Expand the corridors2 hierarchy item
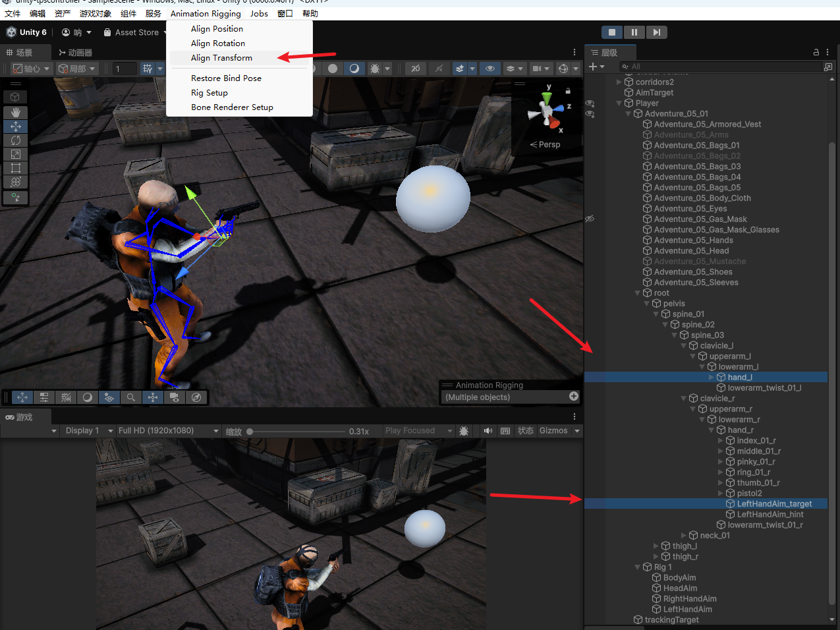840x630 pixels. 619,82
